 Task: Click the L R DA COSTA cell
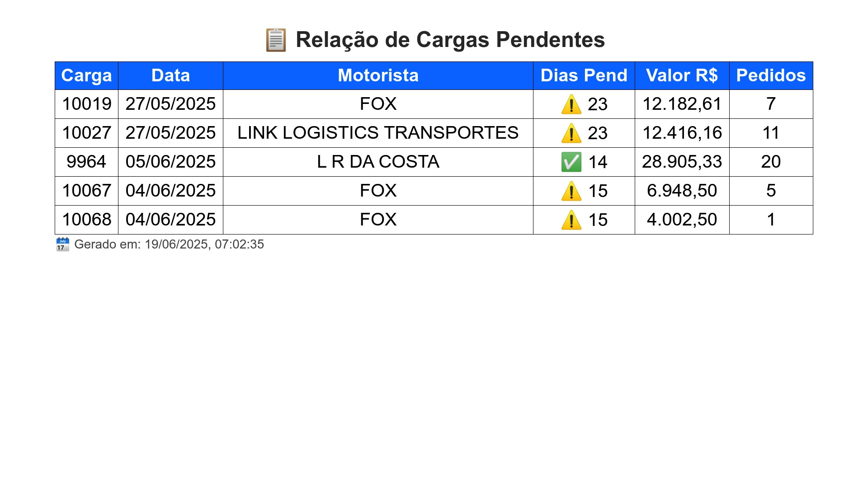(x=378, y=162)
